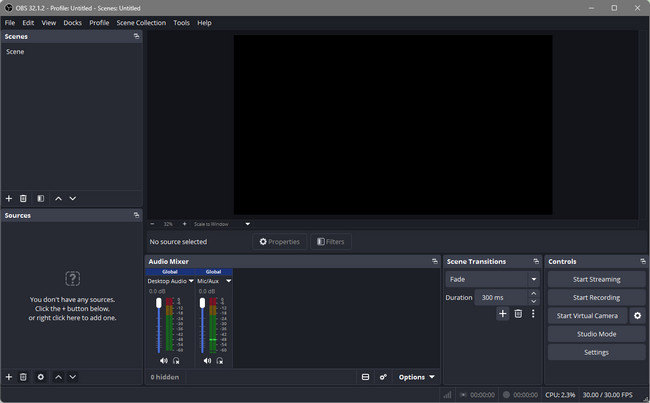
Task: Open source properties gear in Sources toolbar
Action: click(x=41, y=377)
